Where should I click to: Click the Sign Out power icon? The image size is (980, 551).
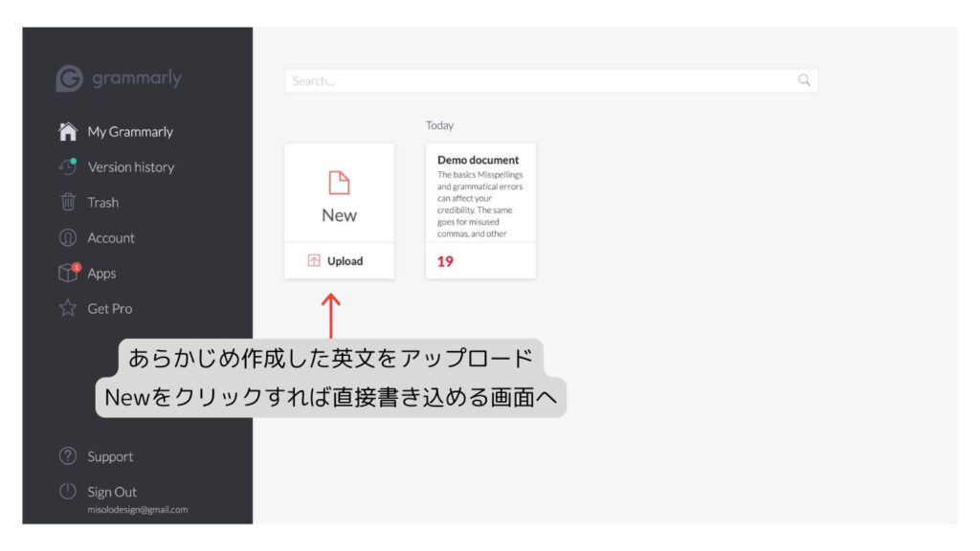tap(68, 492)
